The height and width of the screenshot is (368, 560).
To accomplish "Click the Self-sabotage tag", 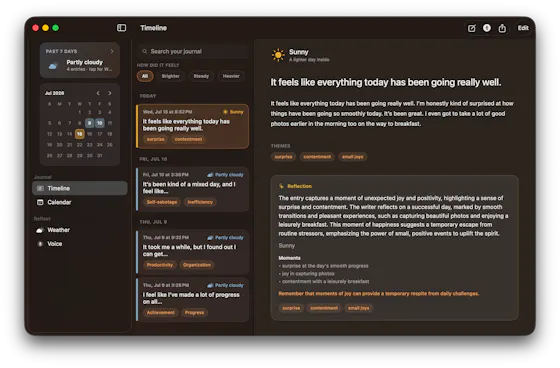I will coord(162,202).
